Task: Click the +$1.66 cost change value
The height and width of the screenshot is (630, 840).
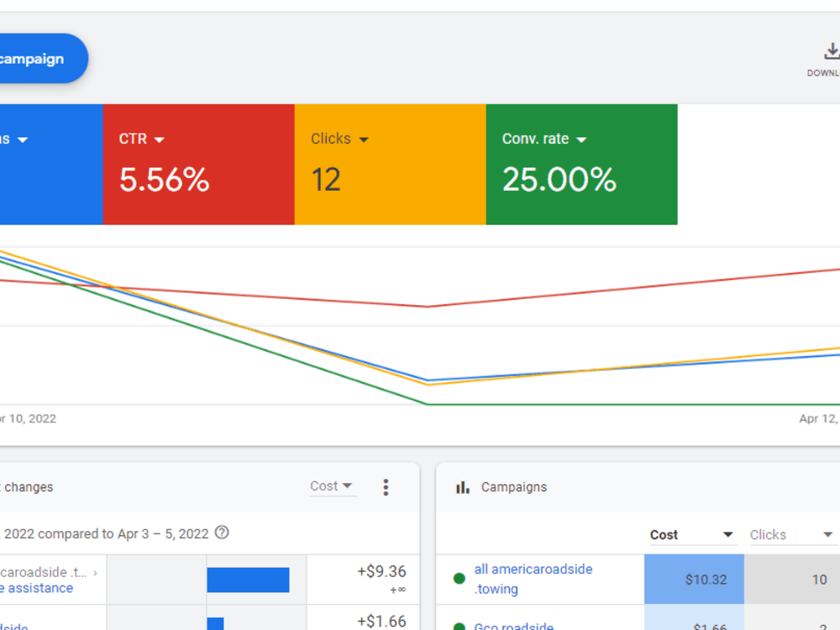Action: tap(381, 622)
